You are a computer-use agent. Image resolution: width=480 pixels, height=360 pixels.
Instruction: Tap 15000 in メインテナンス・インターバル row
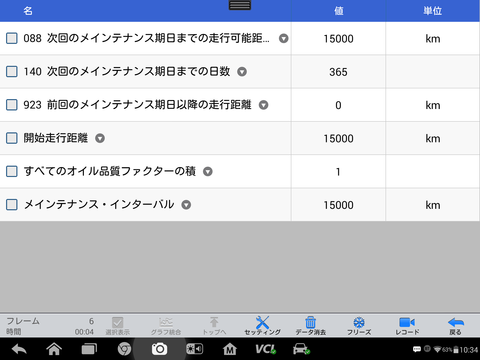pyautogui.click(x=338, y=205)
